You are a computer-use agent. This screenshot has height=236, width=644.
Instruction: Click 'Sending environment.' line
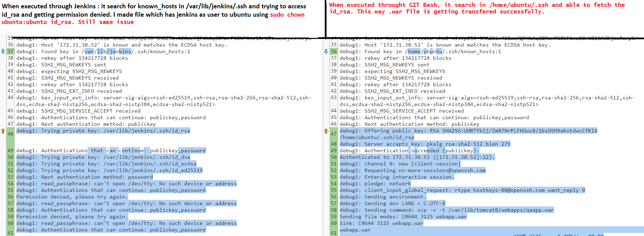pos(383,197)
